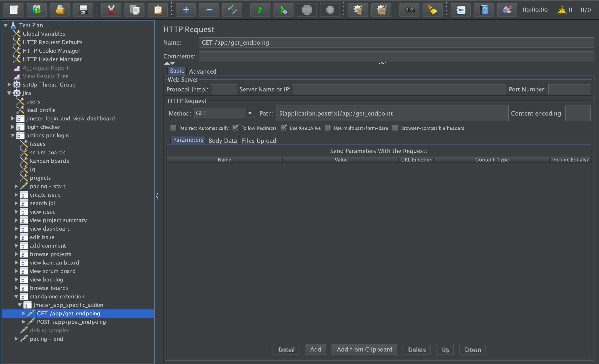
Task: Open the Search dialog via binoculars icon
Action: tap(409, 10)
